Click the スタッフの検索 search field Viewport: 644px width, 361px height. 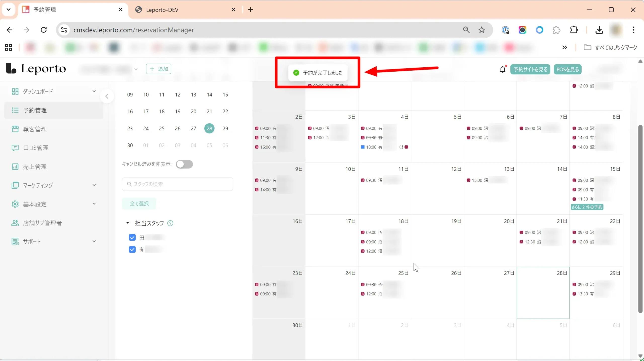point(177,184)
